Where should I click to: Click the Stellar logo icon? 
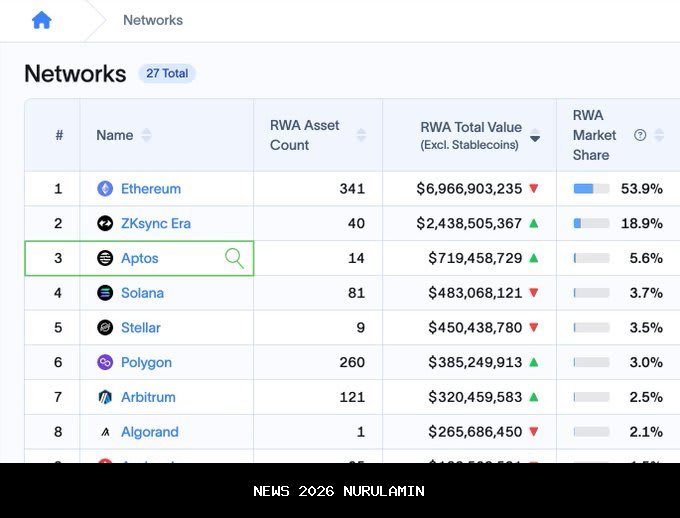click(x=105, y=328)
